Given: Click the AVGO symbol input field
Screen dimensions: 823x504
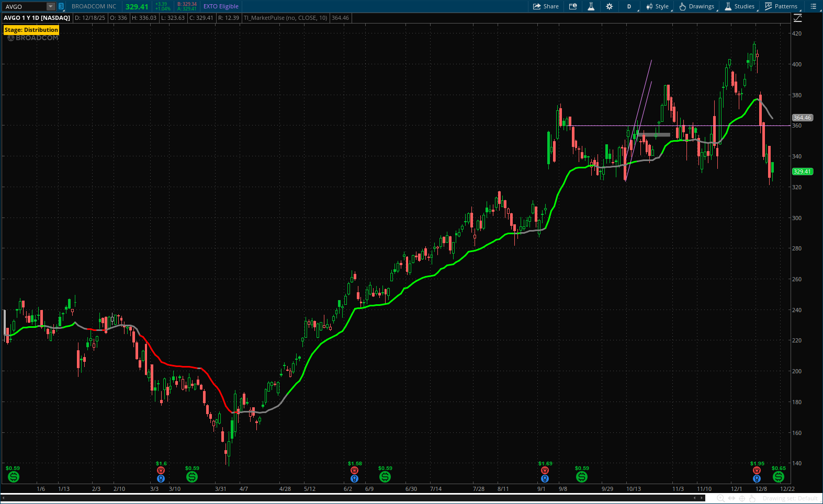Looking at the screenshot, I should pyautogui.click(x=24, y=6).
